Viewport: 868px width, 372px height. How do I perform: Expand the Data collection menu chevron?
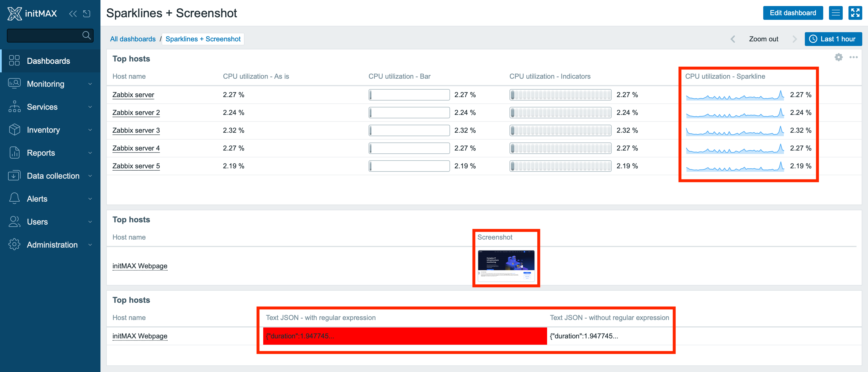click(90, 176)
